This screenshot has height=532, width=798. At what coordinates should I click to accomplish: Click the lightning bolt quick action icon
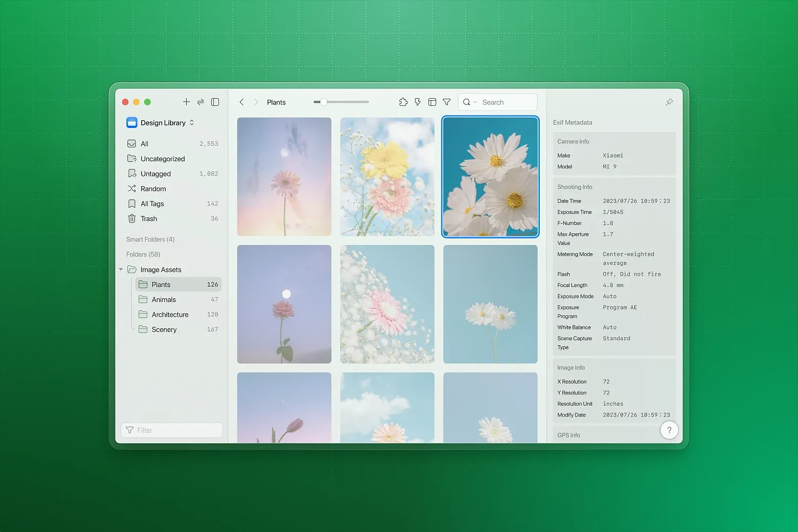tap(417, 102)
